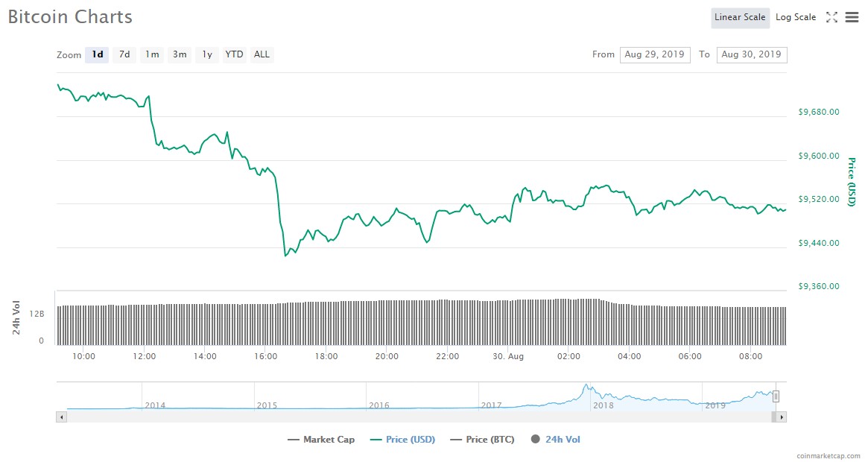Select the 1m zoom range
This screenshot has width=868, height=462.
click(152, 54)
